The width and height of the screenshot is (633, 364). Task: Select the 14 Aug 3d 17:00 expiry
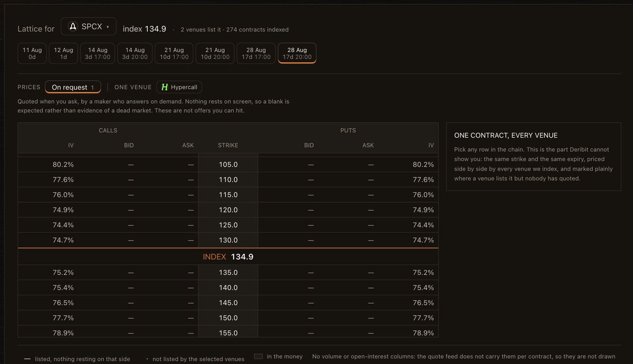pos(98,53)
